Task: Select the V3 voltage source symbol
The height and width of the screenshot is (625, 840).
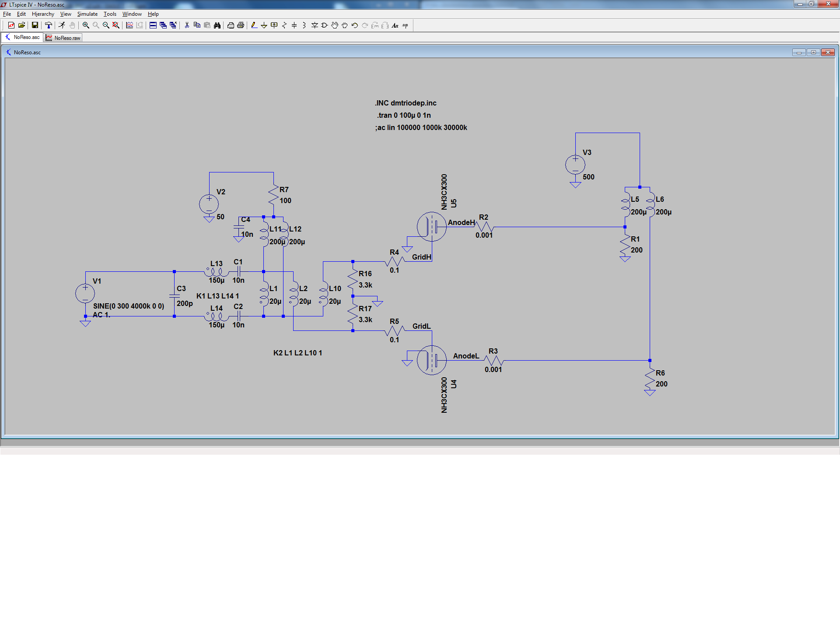Action: tap(575, 165)
